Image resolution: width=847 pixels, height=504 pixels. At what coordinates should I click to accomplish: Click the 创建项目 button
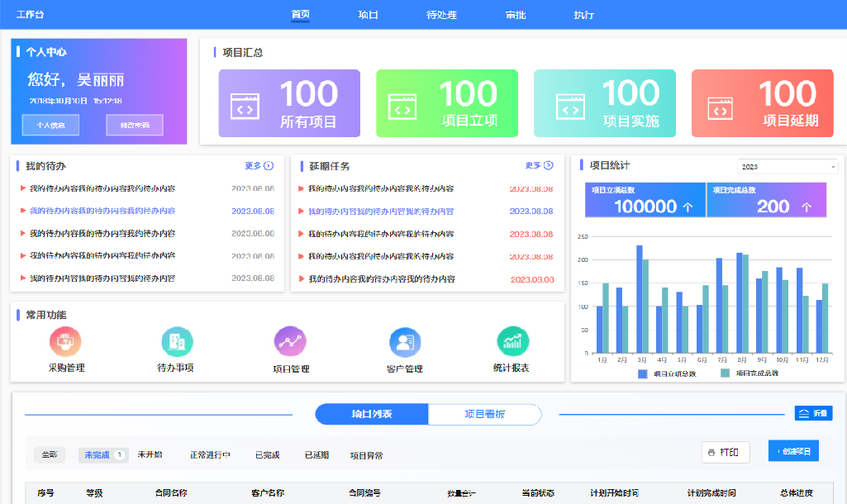click(793, 451)
